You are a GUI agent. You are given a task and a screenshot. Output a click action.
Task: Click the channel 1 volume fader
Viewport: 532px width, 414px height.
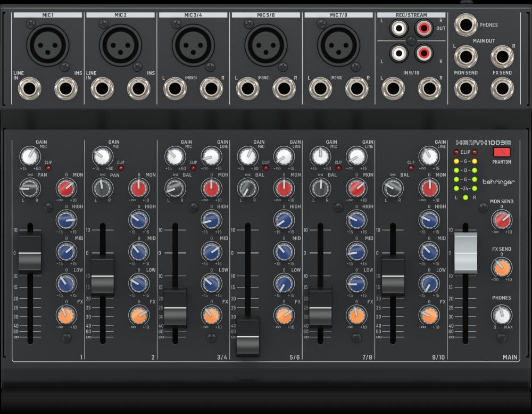(30, 253)
